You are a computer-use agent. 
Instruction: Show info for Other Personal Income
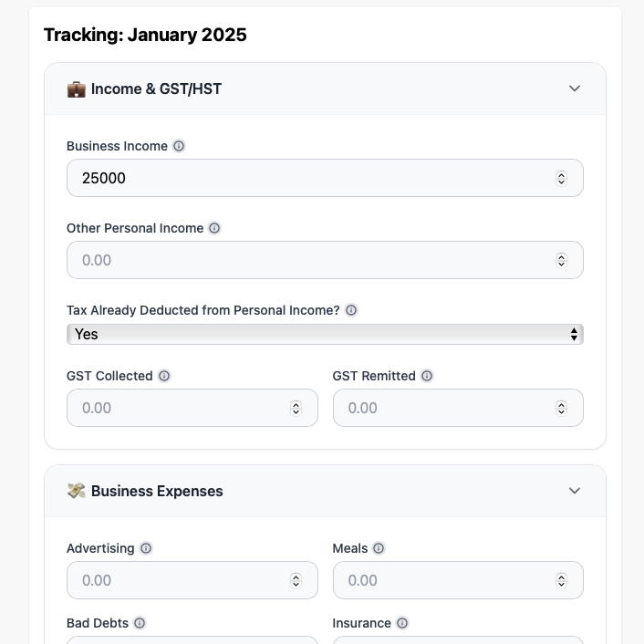click(x=214, y=228)
